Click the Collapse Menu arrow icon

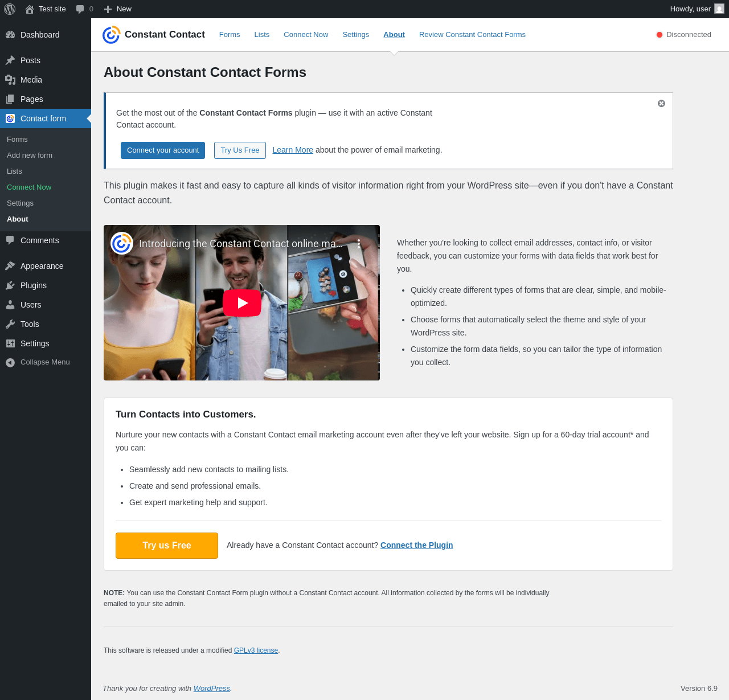10,362
